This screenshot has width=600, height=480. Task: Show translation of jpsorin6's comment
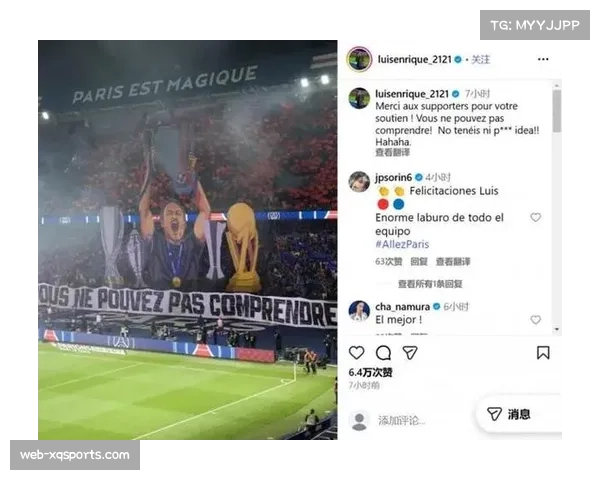click(453, 261)
